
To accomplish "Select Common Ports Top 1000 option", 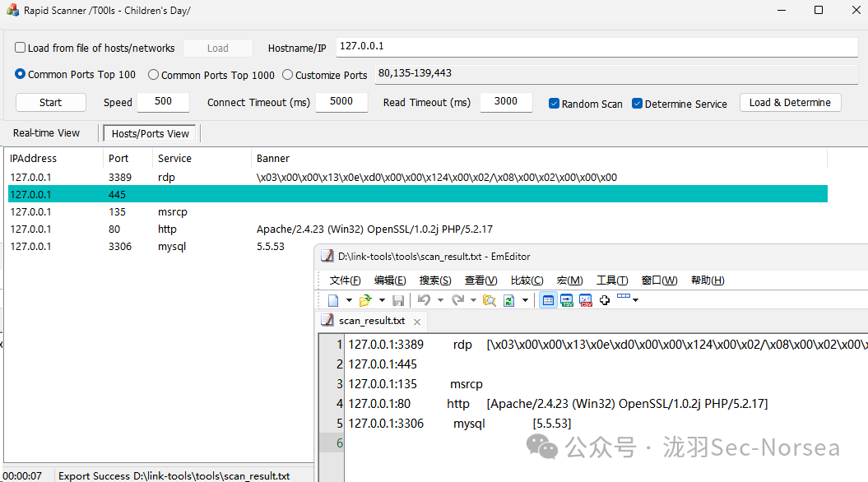I will point(153,75).
